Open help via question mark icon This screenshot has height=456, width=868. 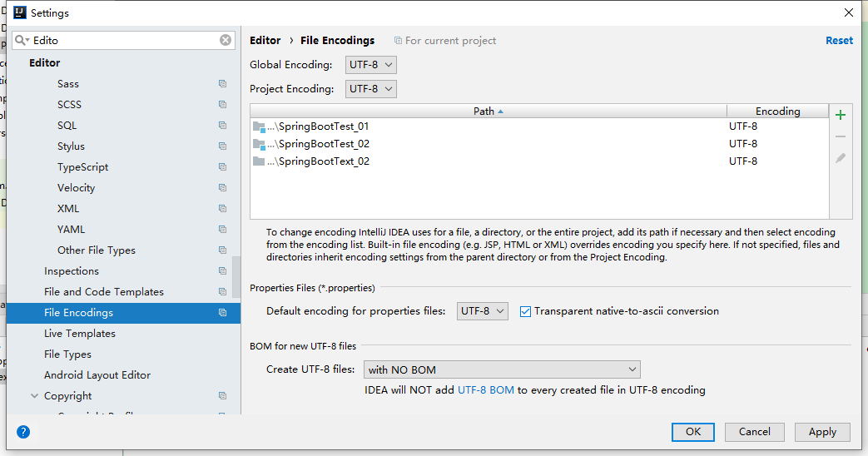point(23,432)
